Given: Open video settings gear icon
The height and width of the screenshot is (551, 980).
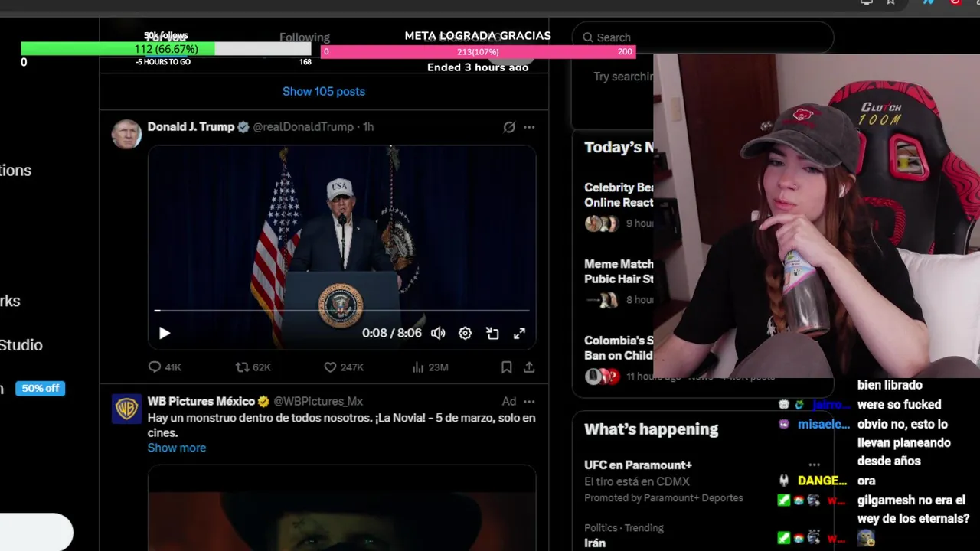Looking at the screenshot, I should tap(465, 333).
